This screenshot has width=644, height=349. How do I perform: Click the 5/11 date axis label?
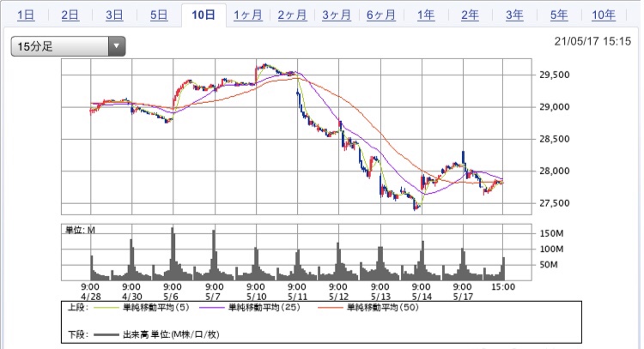[297, 297]
